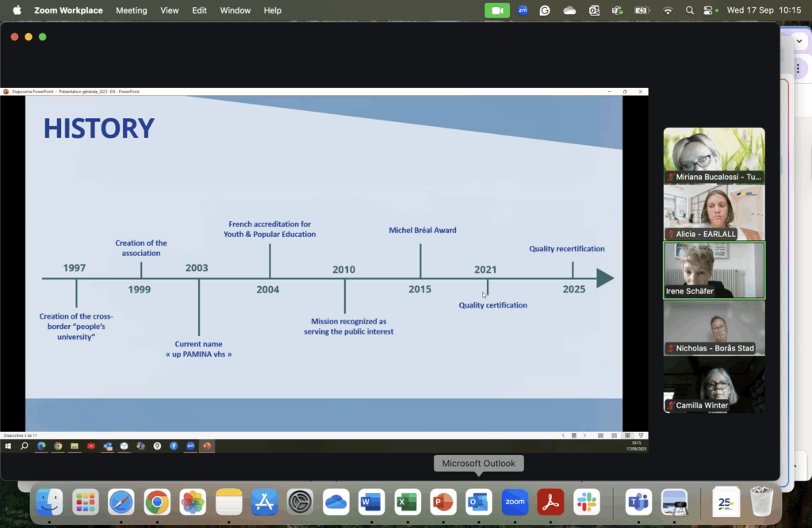The height and width of the screenshot is (528, 812).
Task: Open Google Chrome from the Dock
Action: [x=157, y=502]
